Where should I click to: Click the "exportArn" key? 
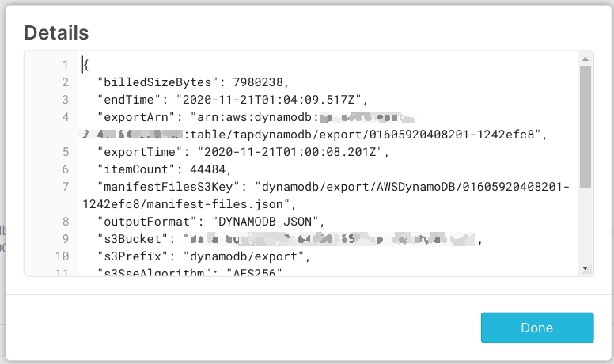click(132, 117)
